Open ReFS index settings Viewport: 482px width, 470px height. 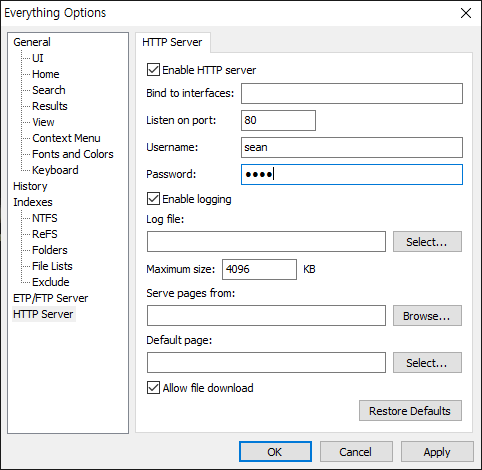click(45, 234)
